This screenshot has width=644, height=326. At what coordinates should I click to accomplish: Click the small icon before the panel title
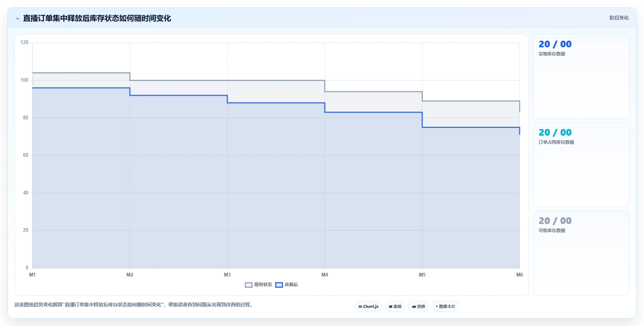click(17, 18)
